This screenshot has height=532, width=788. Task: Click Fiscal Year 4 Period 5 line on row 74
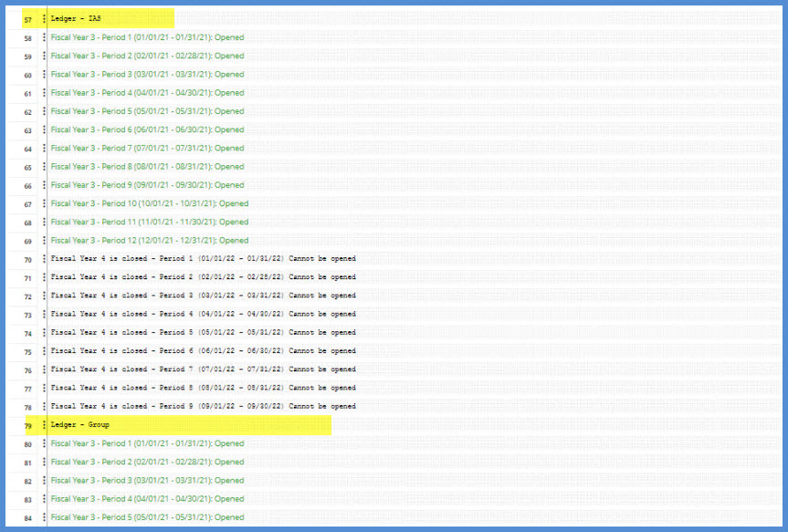tap(203, 333)
